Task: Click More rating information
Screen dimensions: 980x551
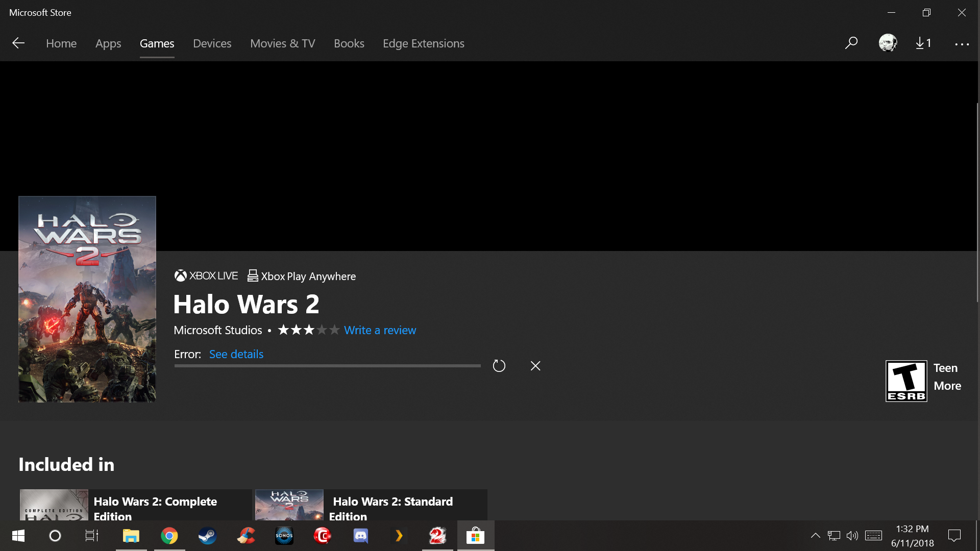Action: pyautogui.click(x=947, y=386)
